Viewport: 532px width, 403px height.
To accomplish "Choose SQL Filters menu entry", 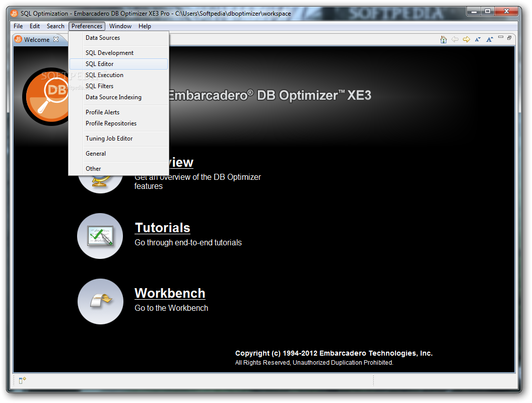I will tap(119, 86).
